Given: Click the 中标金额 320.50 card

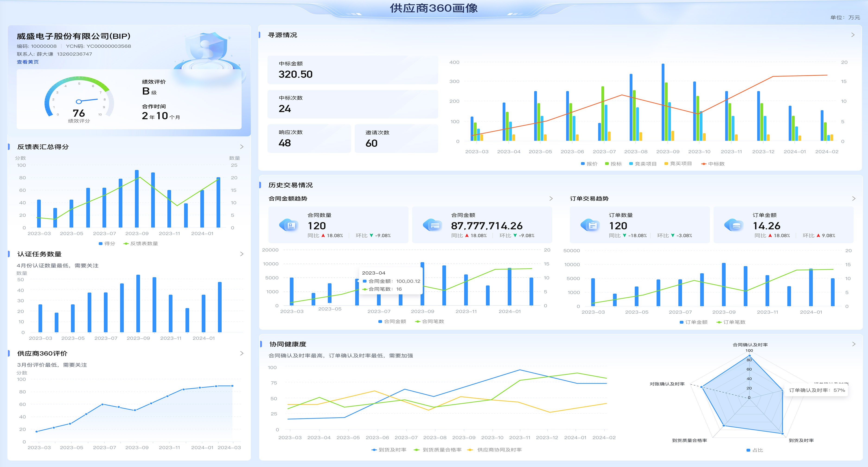Looking at the screenshot, I should tap(352, 70).
